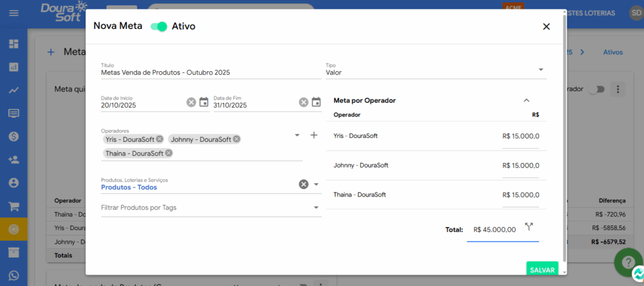Viewport: 644px width, 286px height.
Task: Open the Tipo dropdown
Action: click(541, 70)
